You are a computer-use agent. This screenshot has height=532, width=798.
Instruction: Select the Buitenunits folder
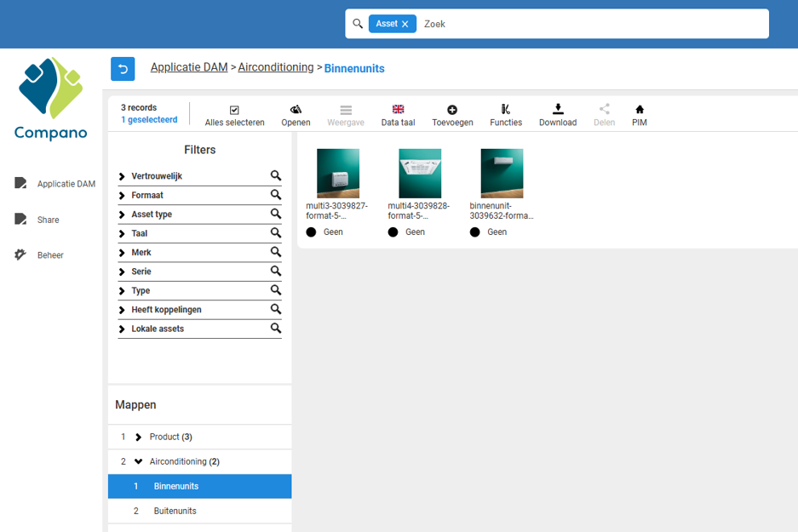coord(175,511)
